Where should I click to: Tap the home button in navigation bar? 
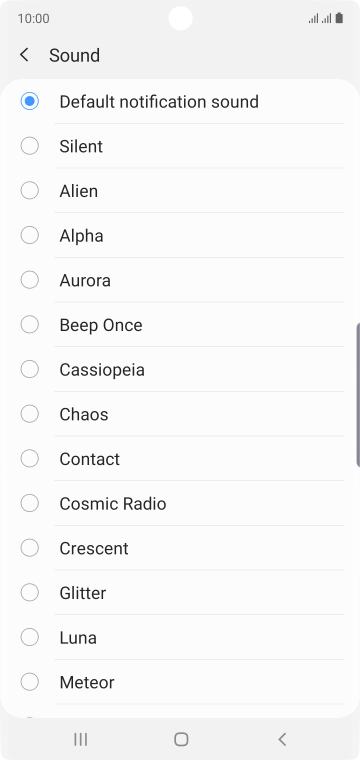[x=181, y=739]
